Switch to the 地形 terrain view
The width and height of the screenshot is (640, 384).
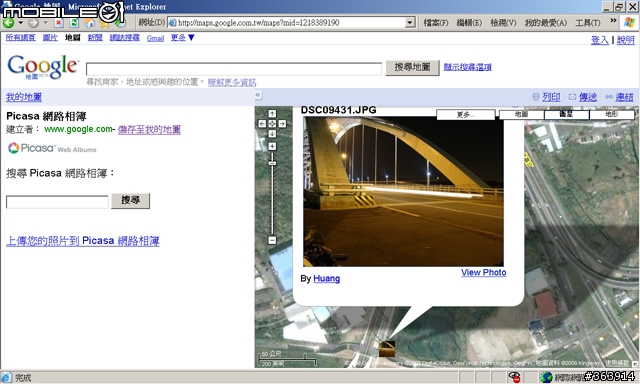[x=611, y=115]
